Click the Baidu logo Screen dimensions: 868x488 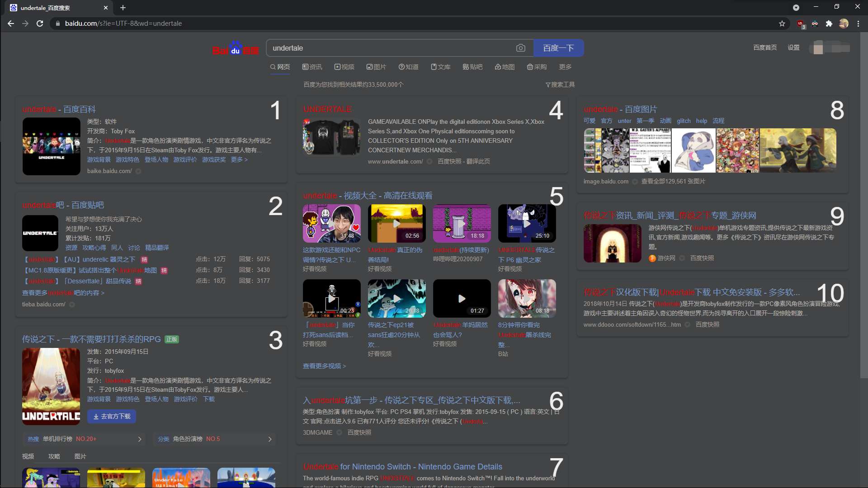pos(236,48)
